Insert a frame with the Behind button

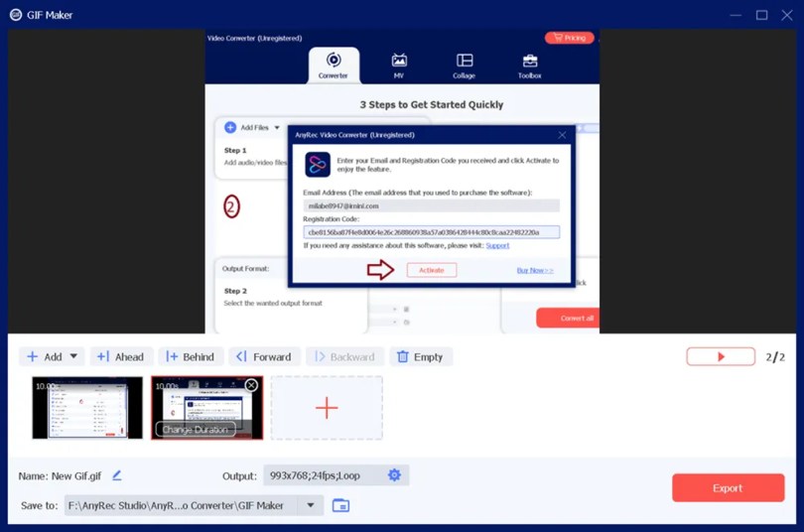tap(191, 356)
